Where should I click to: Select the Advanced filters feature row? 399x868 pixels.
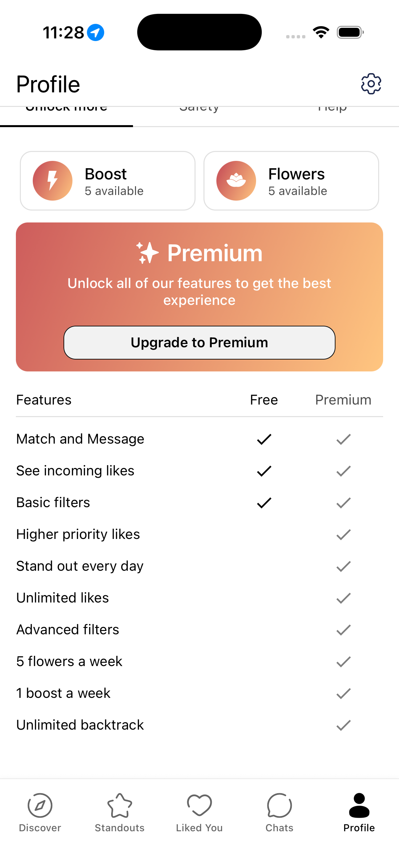click(x=67, y=629)
